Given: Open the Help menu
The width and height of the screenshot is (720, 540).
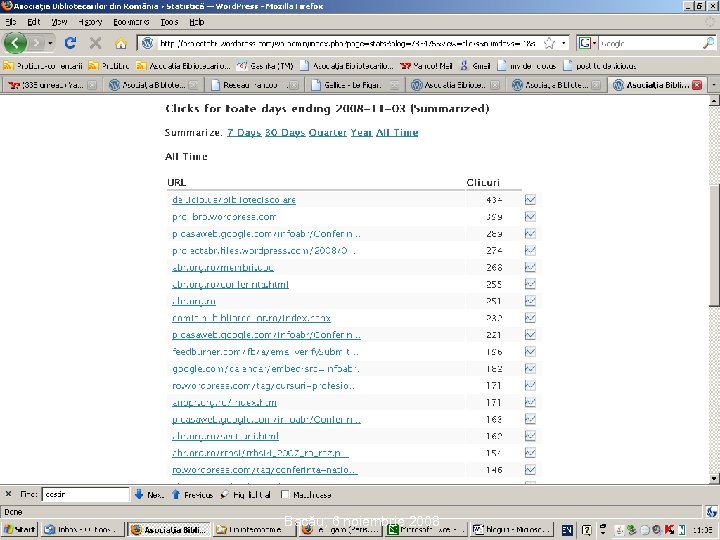Looking at the screenshot, I should pos(197,22).
